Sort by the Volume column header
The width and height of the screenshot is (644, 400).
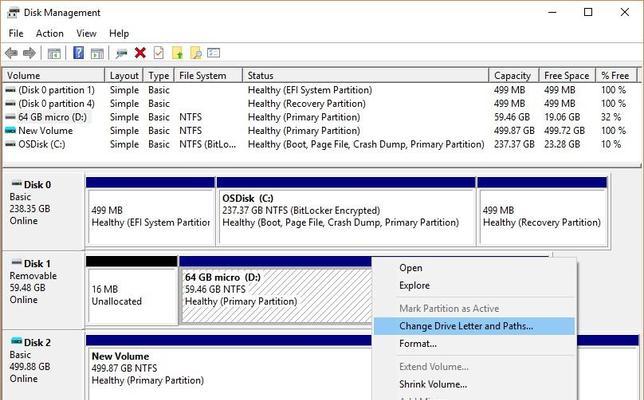(54, 76)
